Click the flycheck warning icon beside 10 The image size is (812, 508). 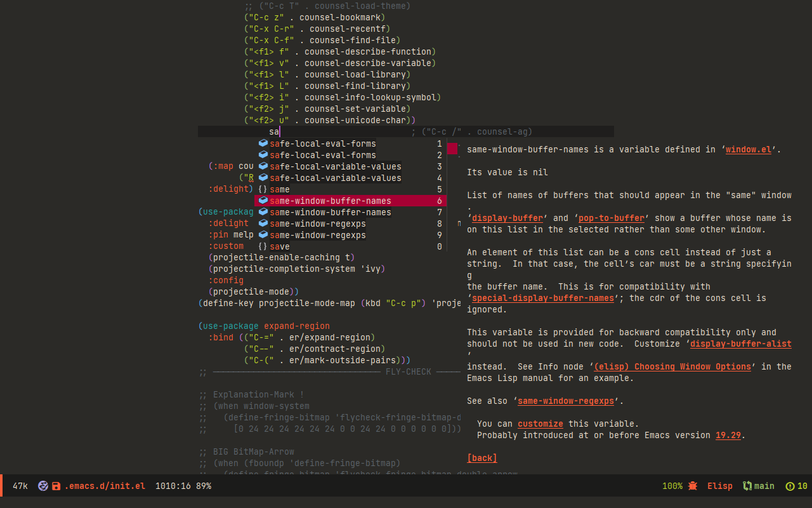[x=790, y=486]
